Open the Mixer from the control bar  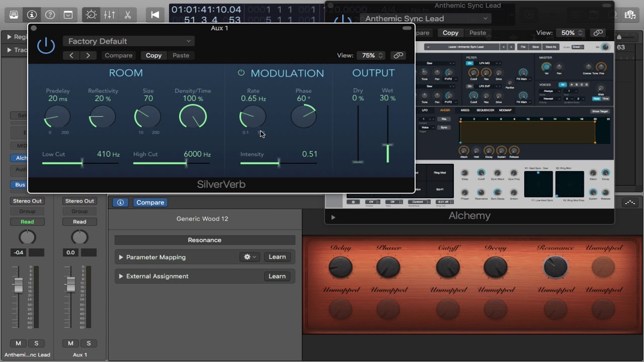109,15
